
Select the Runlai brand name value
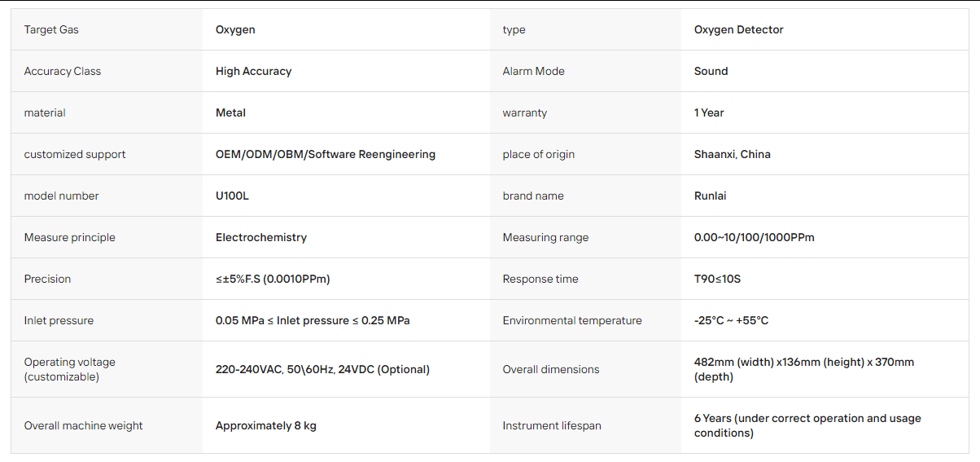[711, 196]
